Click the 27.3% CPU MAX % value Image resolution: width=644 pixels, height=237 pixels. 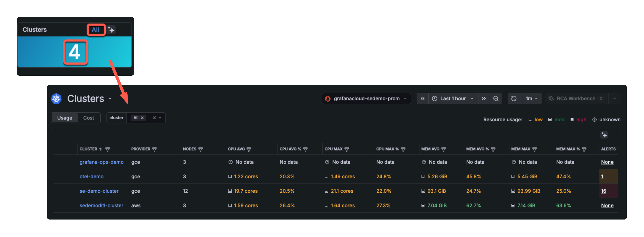tap(383, 205)
